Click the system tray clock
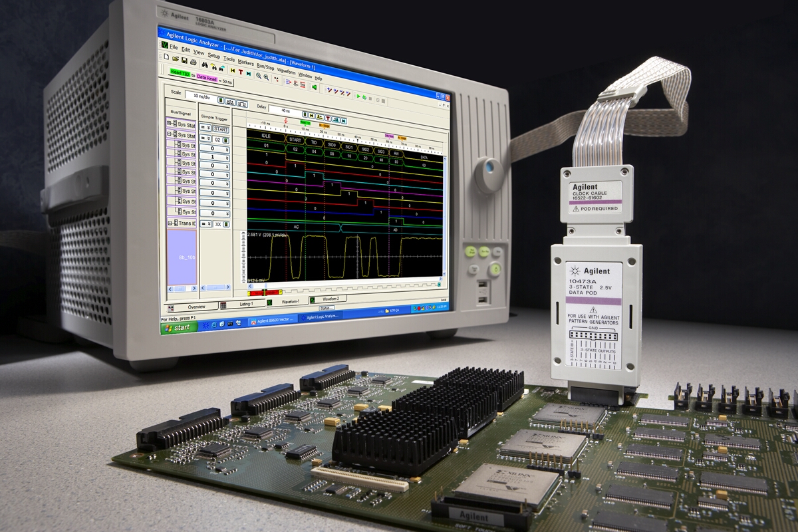The image size is (798, 532). [440, 306]
